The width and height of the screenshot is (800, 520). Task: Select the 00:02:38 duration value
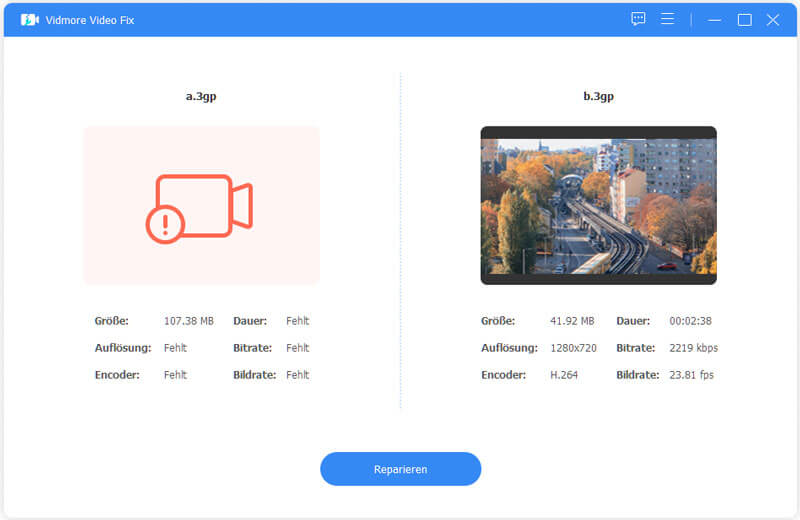tap(692, 321)
